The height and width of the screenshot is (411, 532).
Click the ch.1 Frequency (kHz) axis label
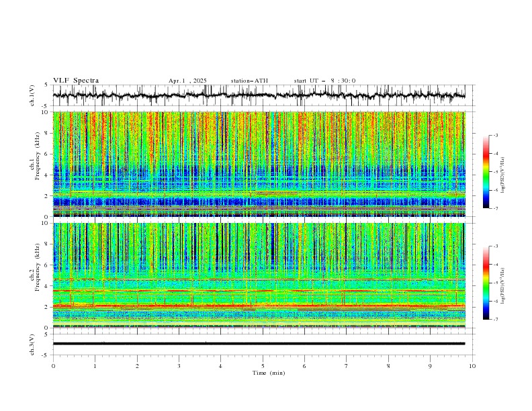click(x=35, y=154)
